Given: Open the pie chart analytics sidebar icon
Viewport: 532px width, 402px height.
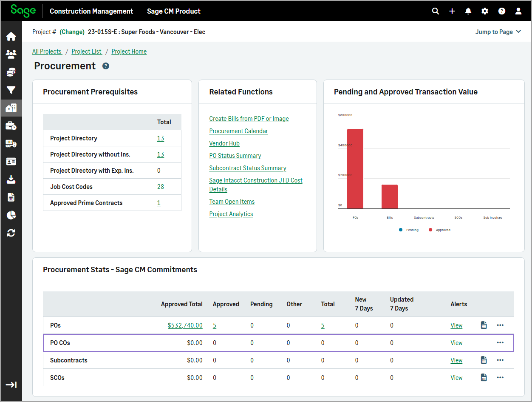Looking at the screenshot, I should 11,215.
